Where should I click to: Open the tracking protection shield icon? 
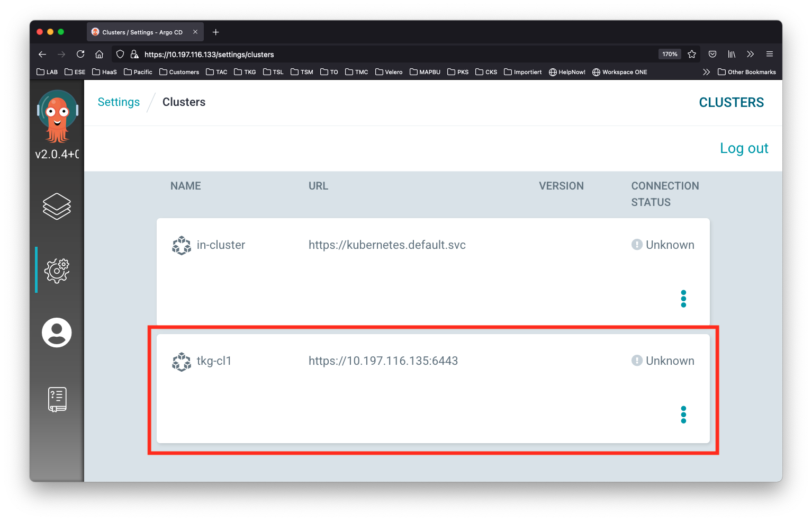120,54
